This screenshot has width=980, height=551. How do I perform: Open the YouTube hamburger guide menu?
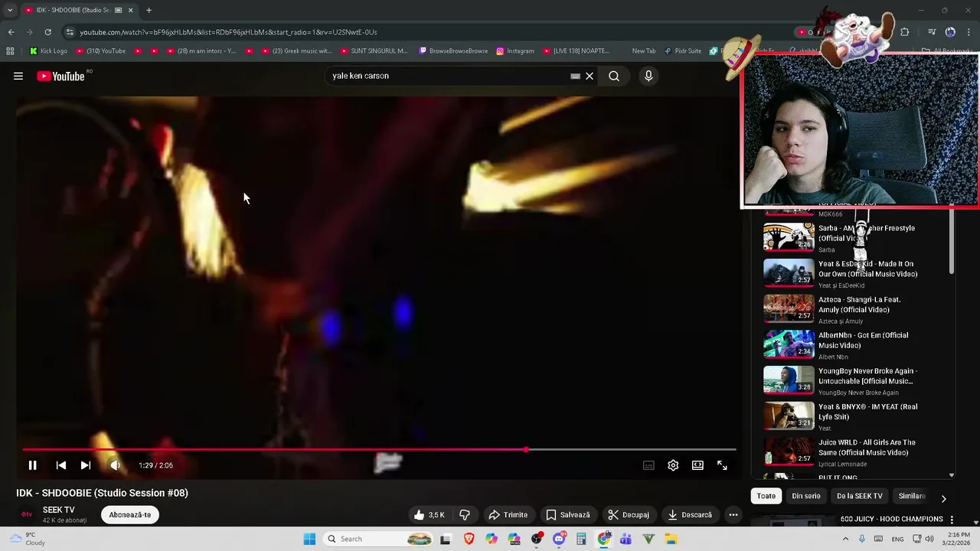pos(18,76)
